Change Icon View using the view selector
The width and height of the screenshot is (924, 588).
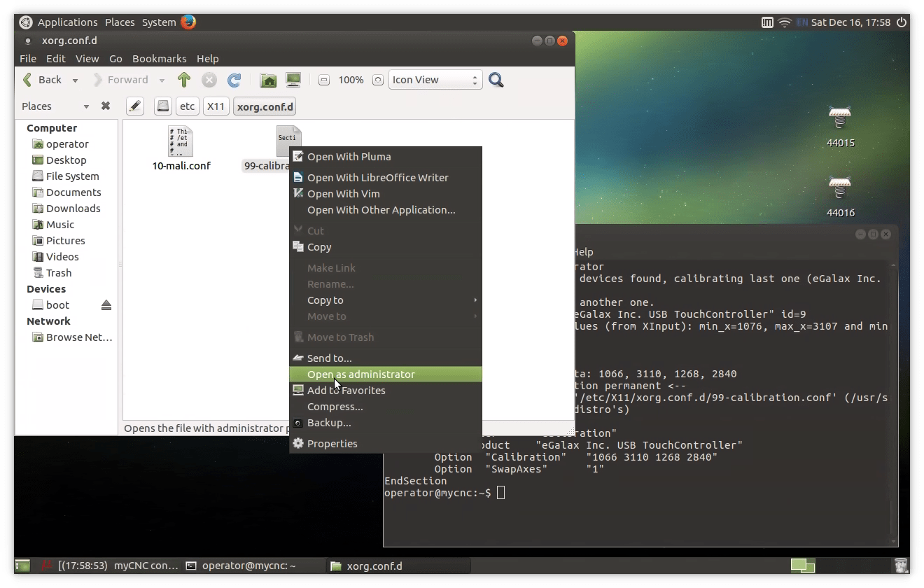click(x=435, y=80)
